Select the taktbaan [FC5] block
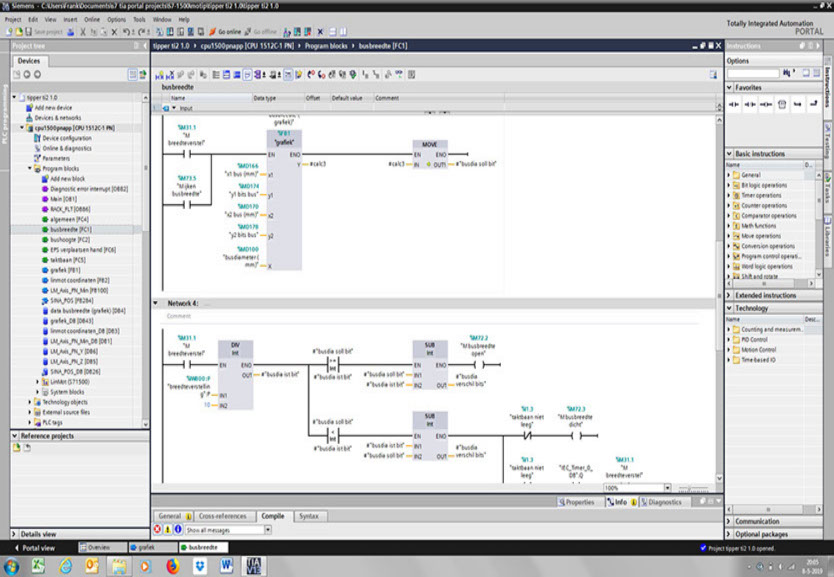This screenshot has width=834, height=577. 68,260
